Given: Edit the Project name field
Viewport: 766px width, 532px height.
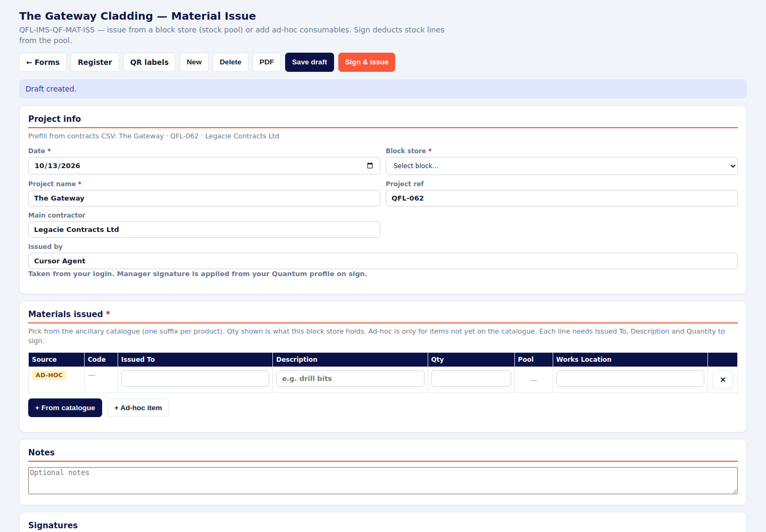Looking at the screenshot, I should tap(204, 198).
